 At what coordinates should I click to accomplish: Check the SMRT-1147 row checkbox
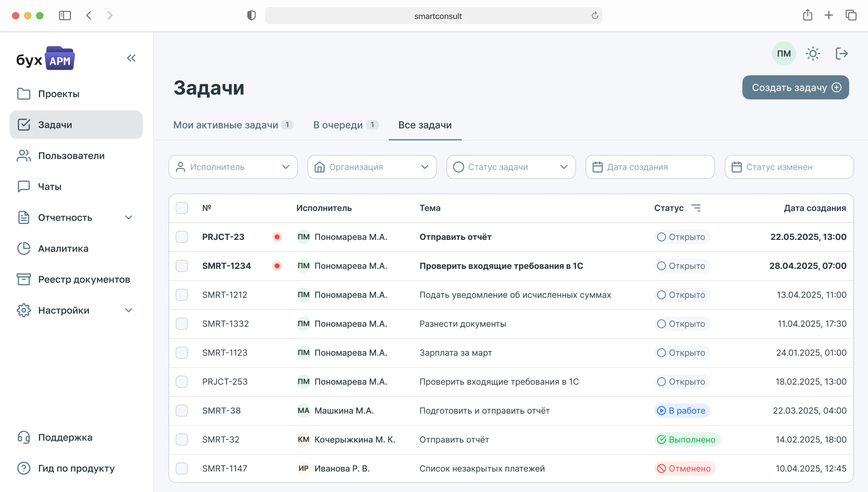182,469
